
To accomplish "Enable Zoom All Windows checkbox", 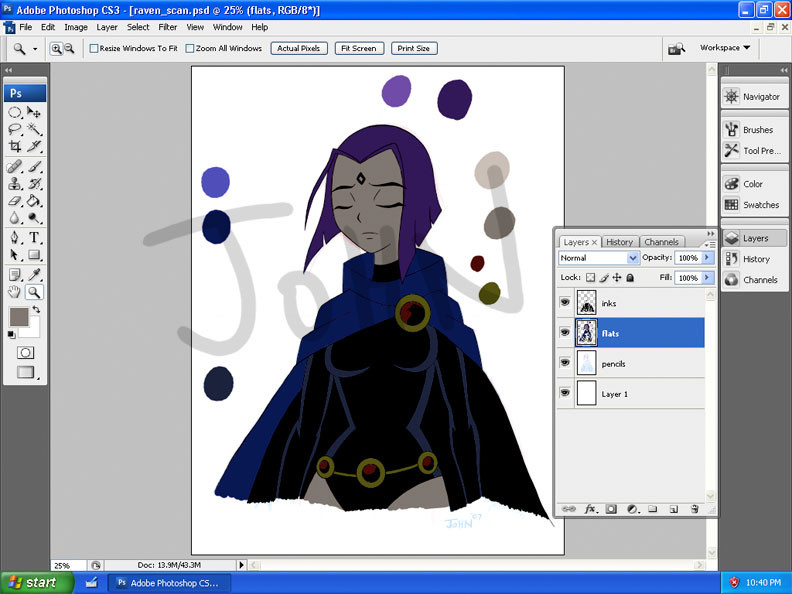I will tap(190, 48).
